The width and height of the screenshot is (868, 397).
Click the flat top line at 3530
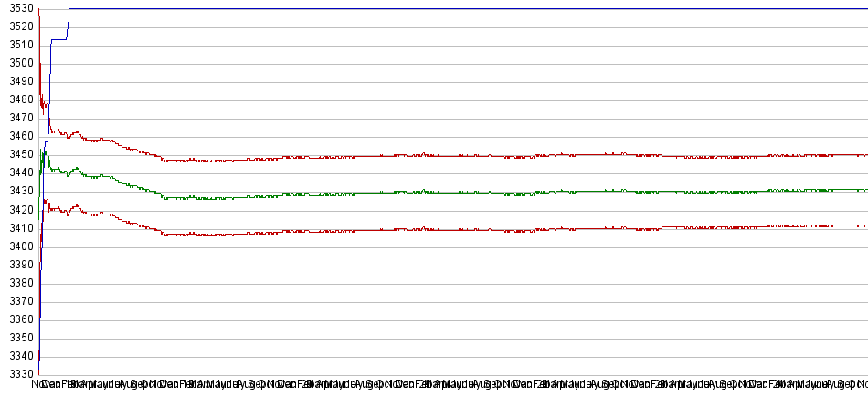tap(457, 8)
